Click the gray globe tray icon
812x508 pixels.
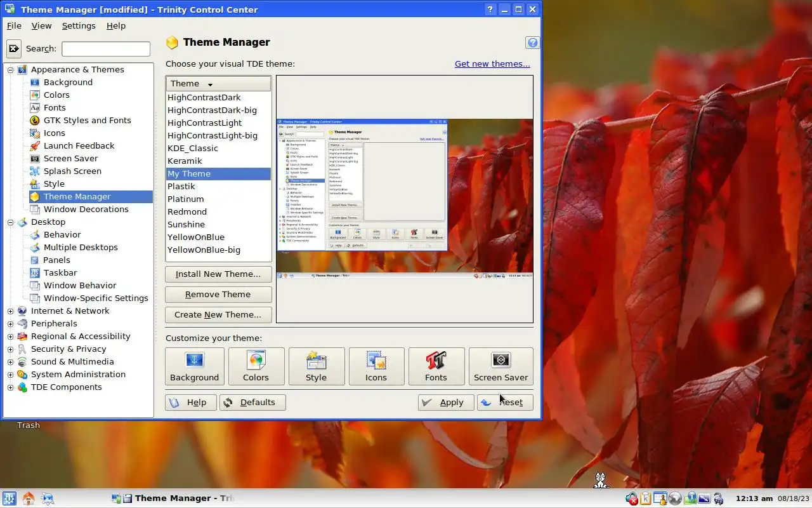[675, 498]
